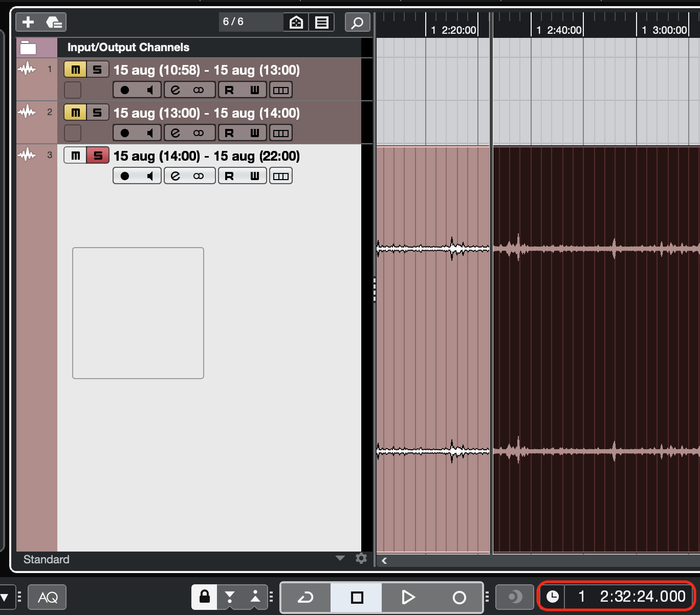Screen dimensions: 700x615
Task: Open the track controls settings gear
Action: [361, 559]
